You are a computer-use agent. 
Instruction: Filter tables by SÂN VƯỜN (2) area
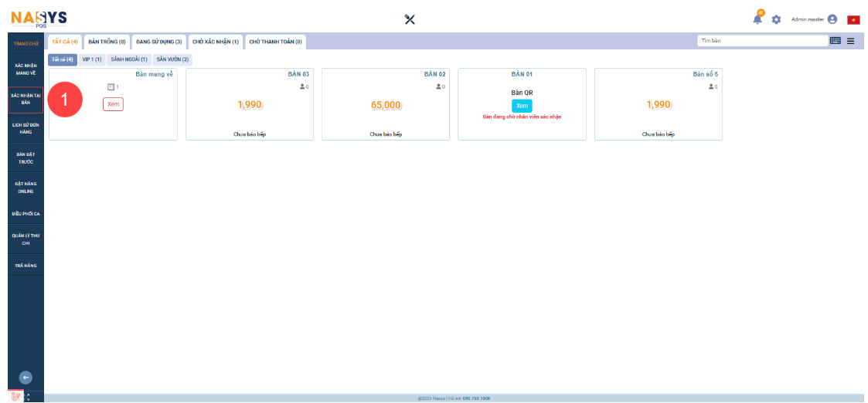[172, 59]
